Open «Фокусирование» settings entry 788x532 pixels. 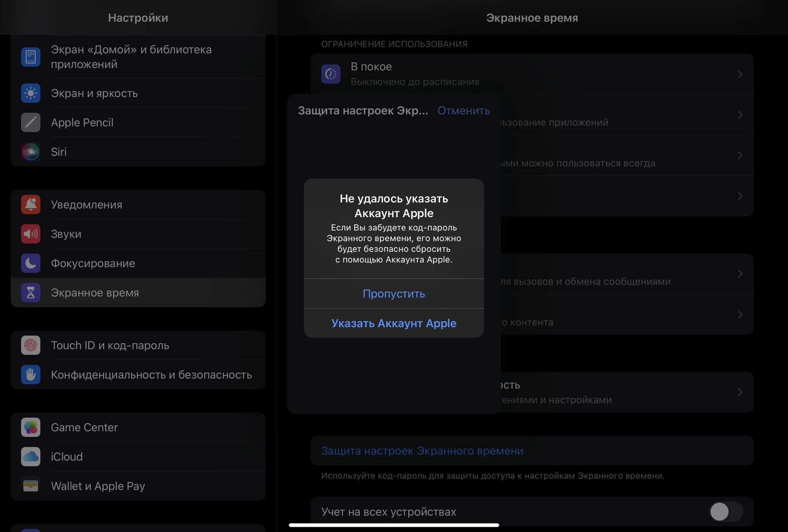pyautogui.click(x=138, y=263)
